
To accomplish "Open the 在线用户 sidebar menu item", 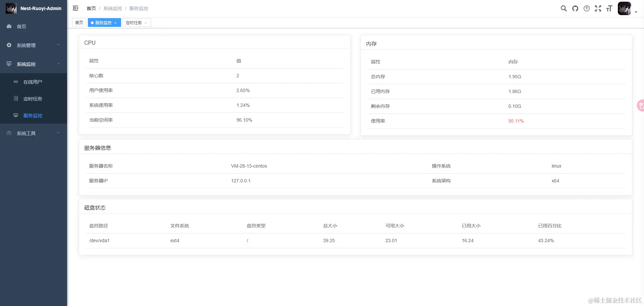I will pyautogui.click(x=34, y=82).
